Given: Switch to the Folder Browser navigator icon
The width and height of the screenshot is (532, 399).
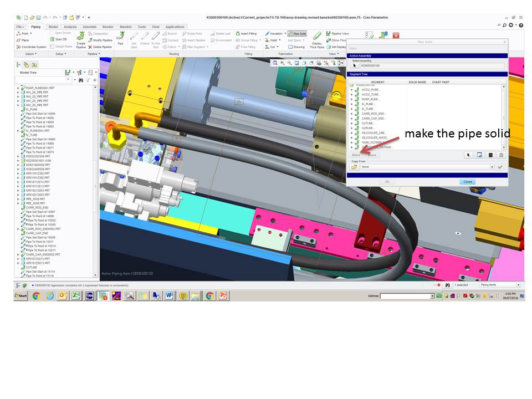Looking at the screenshot, I should (x=27, y=65).
